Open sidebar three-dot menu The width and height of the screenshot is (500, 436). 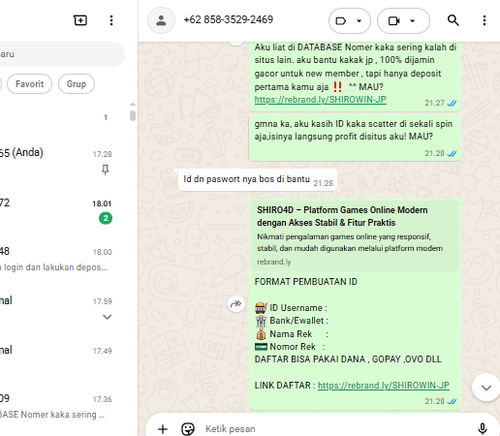[x=111, y=20]
